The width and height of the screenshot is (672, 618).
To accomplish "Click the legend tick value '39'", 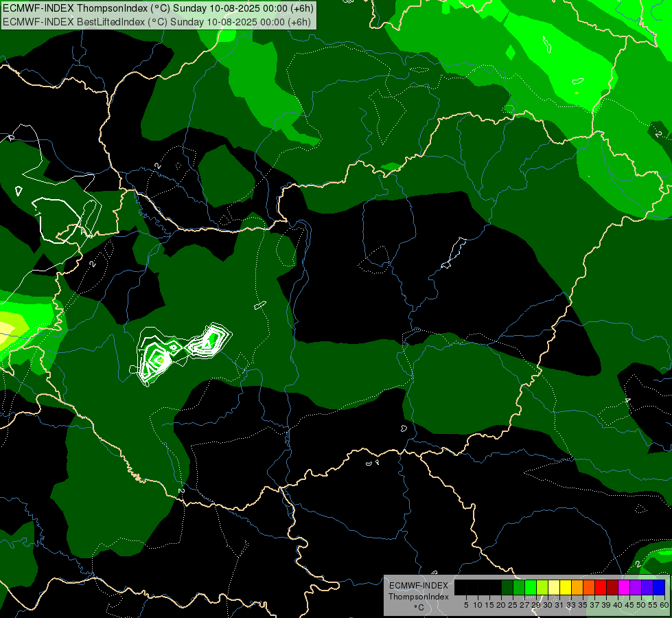I will tap(606, 605).
